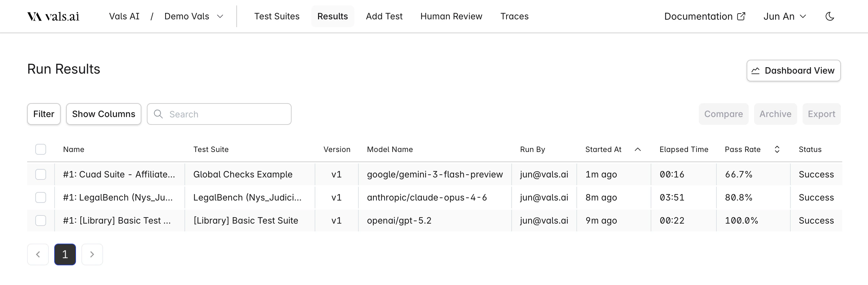Viewport: 868px width, 285px height.
Task: Click the '00:16' elapsed time
Action: pos(672,174)
